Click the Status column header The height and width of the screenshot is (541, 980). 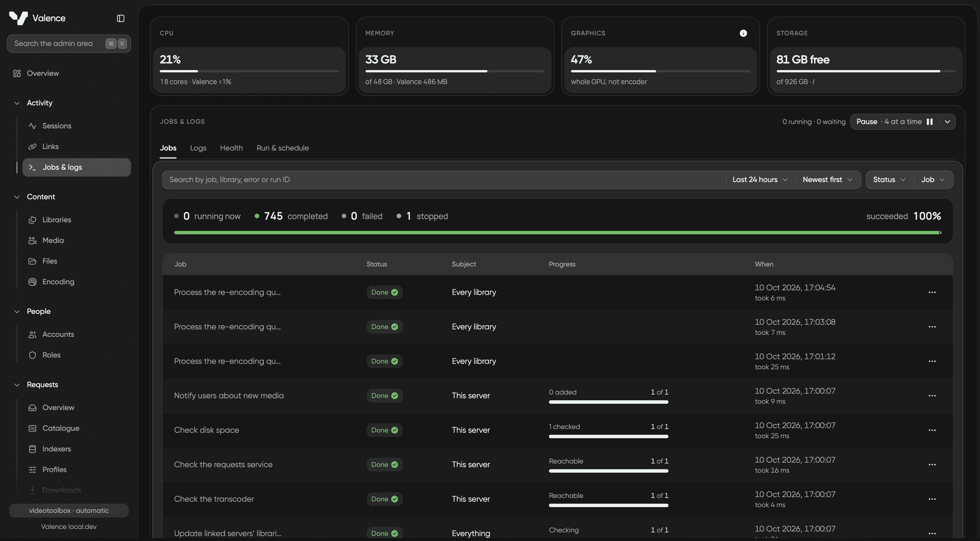(377, 264)
